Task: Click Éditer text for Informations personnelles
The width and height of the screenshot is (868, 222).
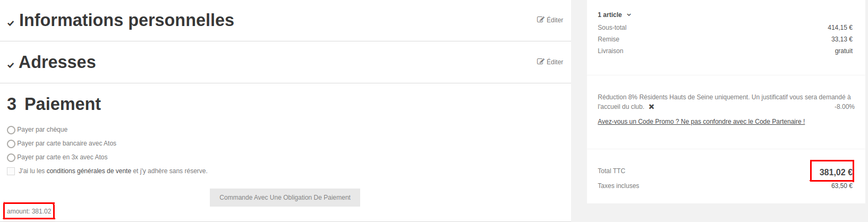Action: (x=555, y=20)
